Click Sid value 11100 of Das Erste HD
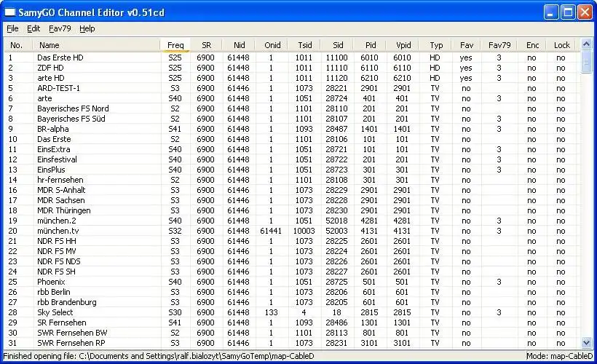597x364 pixels. [336, 58]
